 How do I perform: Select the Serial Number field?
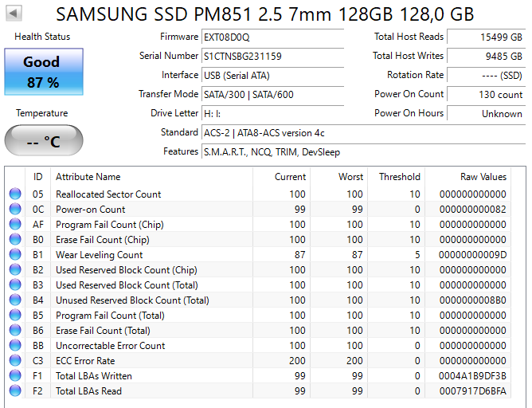coord(272,56)
